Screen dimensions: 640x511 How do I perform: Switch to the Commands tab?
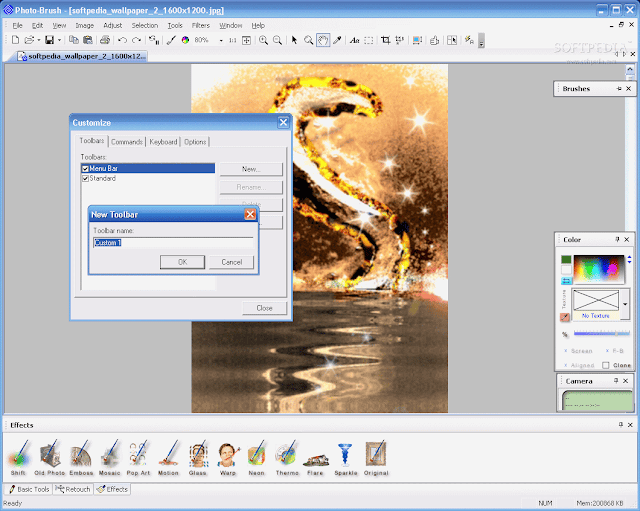(127, 142)
